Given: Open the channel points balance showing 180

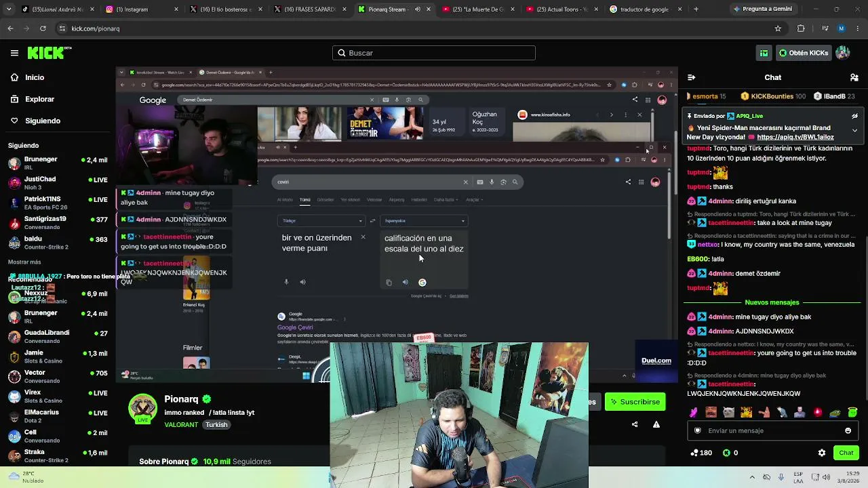Looking at the screenshot, I should point(701,453).
